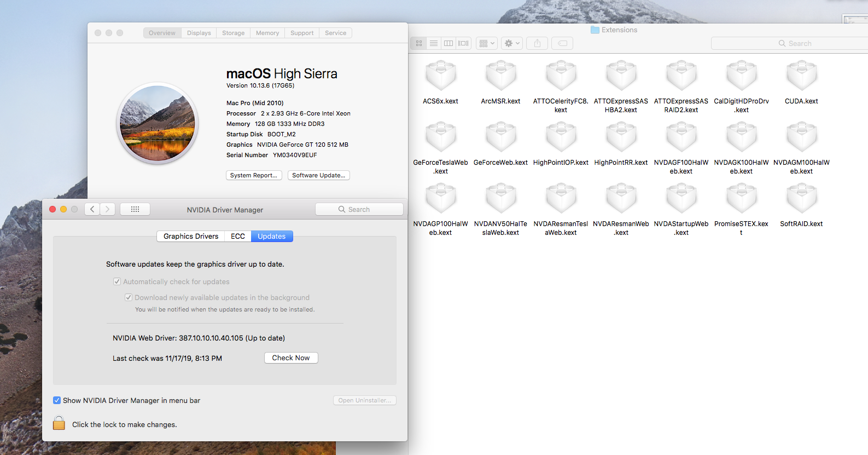The height and width of the screenshot is (455, 868).
Task: Click Version 10.13.6 (17G65) text
Action: (x=260, y=85)
